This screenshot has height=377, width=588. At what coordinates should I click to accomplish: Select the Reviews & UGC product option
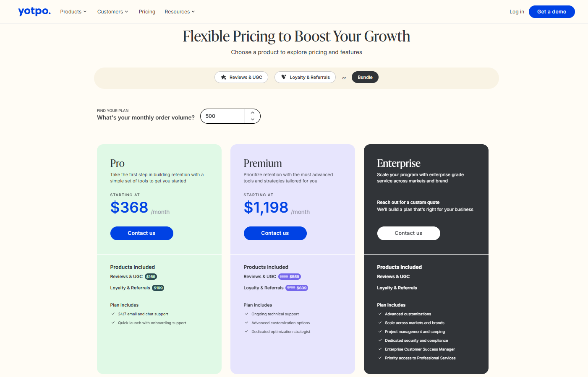tap(241, 77)
